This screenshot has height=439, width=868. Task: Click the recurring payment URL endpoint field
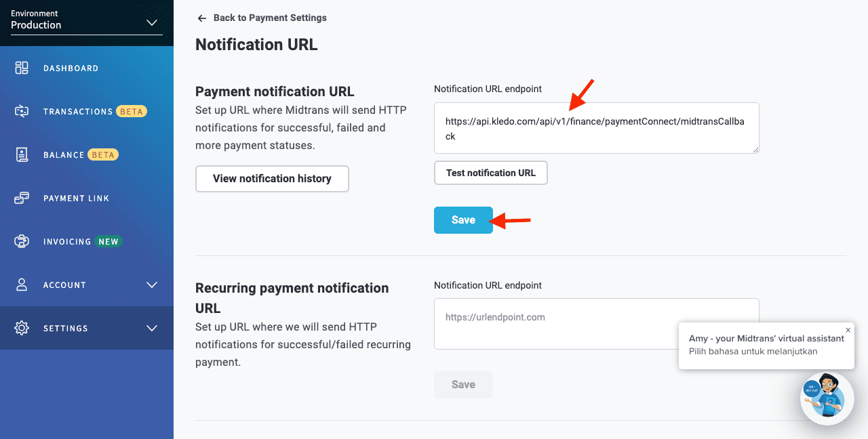597,324
